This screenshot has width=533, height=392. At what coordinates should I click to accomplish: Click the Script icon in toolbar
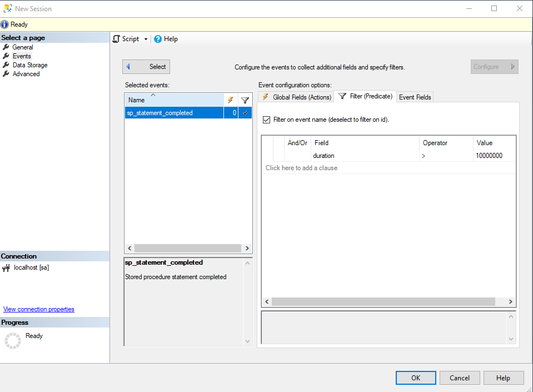pyautogui.click(x=116, y=39)
